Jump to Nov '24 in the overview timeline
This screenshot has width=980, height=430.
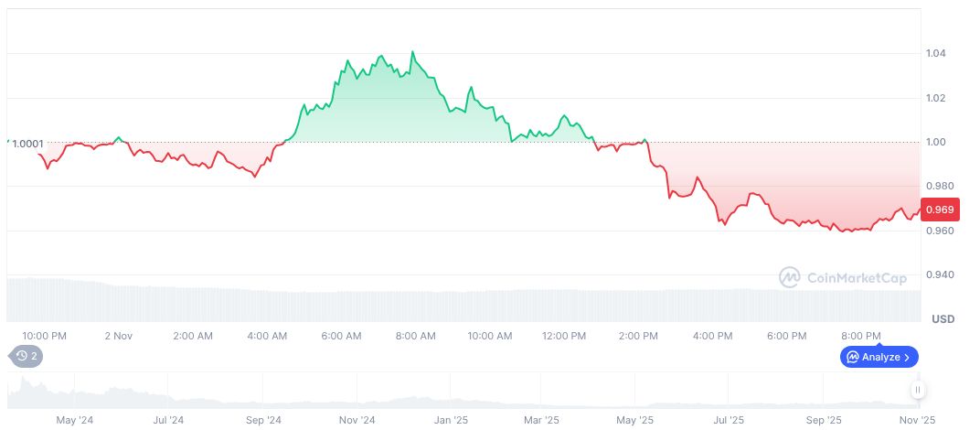point(357,421)
